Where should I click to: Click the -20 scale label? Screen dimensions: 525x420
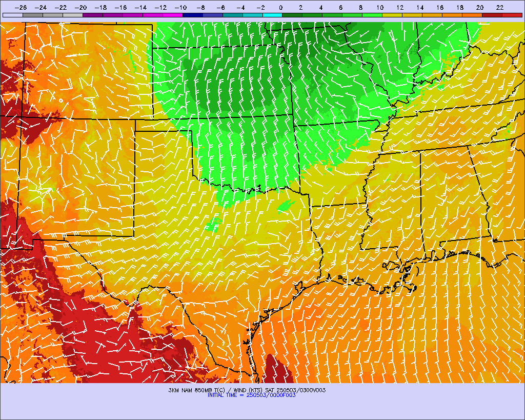tap(80, 8)
